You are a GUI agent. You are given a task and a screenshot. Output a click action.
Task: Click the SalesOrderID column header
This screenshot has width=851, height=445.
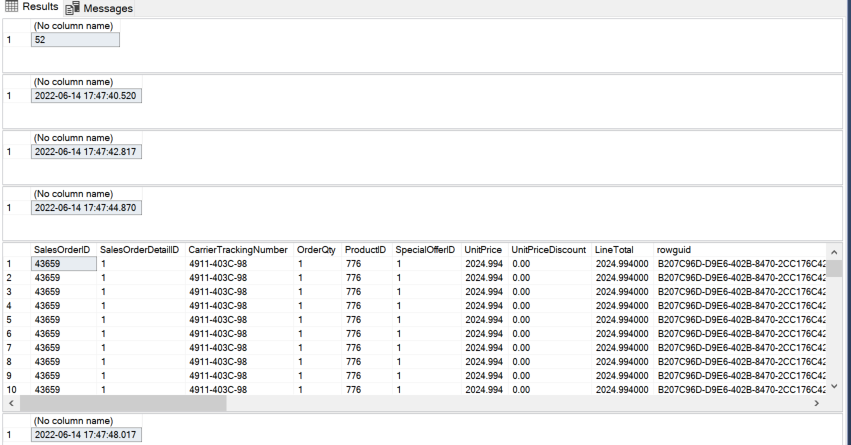pyautogui.click(x=62, y=249)
